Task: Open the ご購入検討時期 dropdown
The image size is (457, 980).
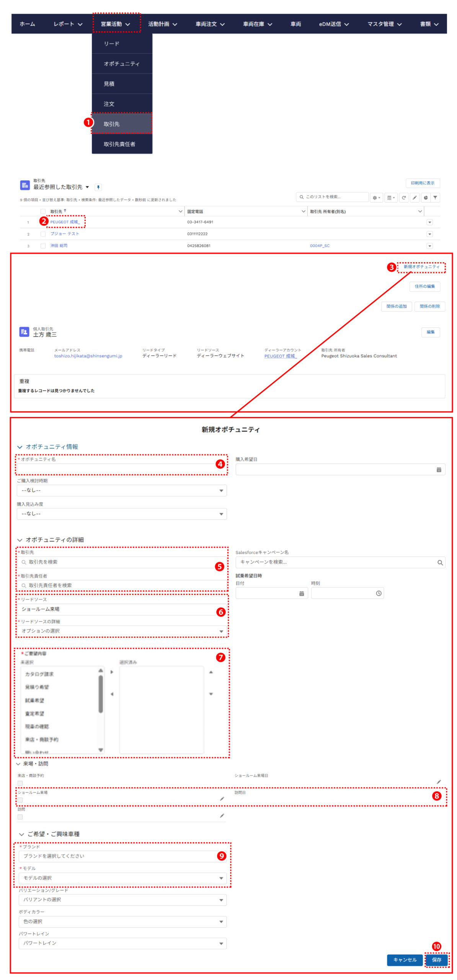Action: (122, 490)
